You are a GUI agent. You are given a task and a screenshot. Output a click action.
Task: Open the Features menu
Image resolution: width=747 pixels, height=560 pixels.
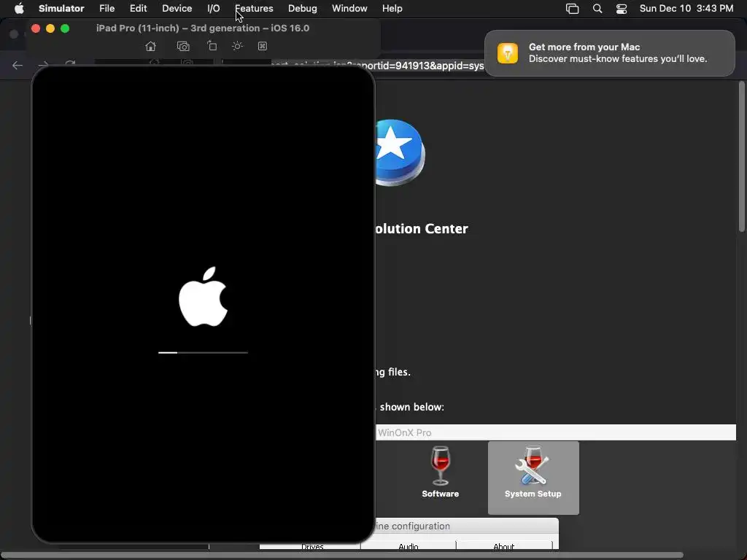pyautogui.click(x=254, y=9)
